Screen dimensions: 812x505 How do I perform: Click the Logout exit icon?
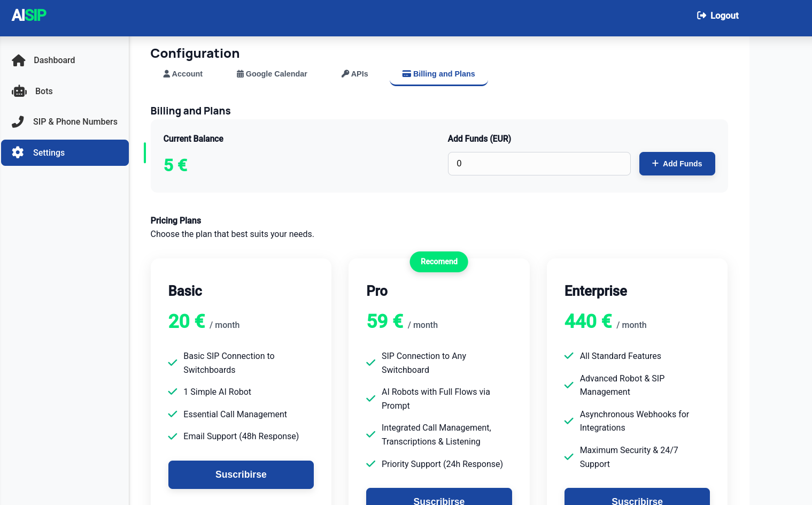click(x=701, y=16)
